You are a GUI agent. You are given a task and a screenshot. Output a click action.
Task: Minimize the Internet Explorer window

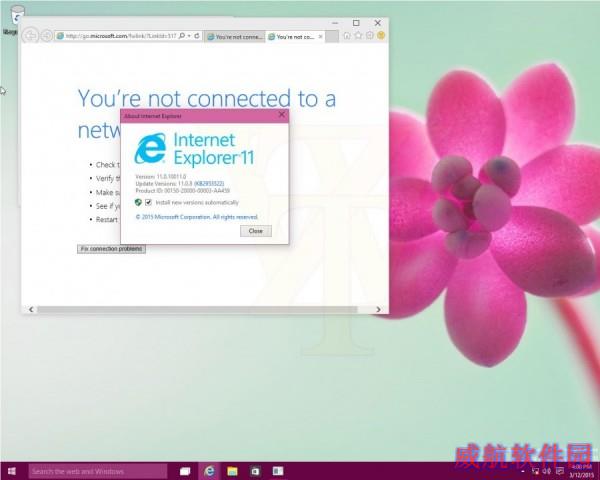335,23
